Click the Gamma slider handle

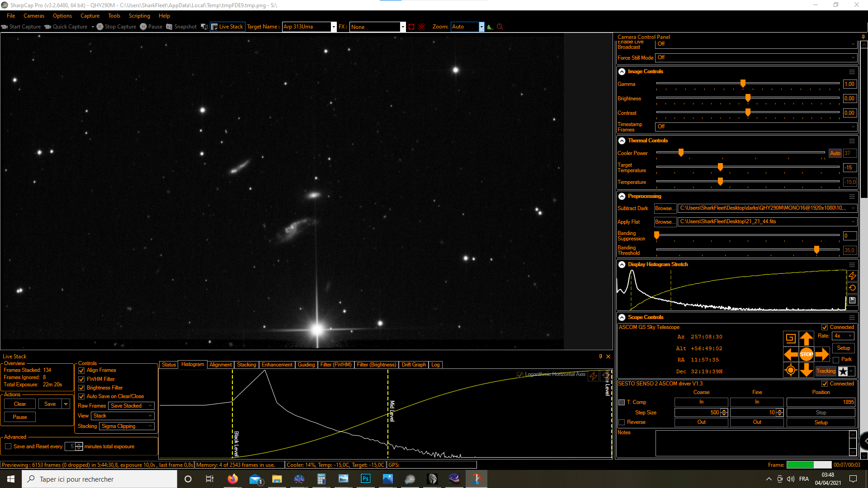click(x=743, y=84)
